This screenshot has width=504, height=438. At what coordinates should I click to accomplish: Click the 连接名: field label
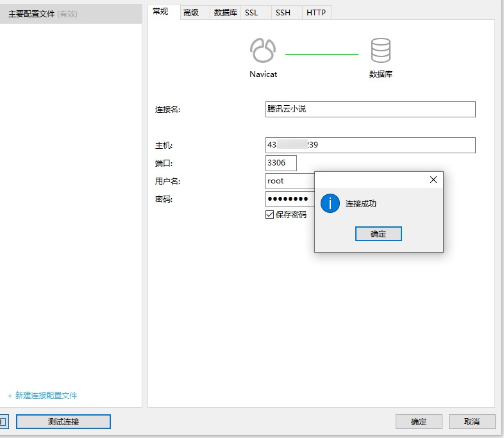168,110
